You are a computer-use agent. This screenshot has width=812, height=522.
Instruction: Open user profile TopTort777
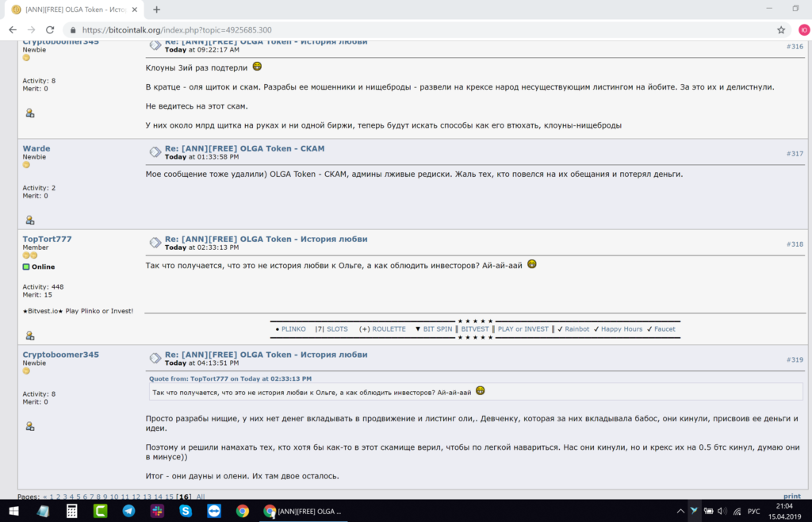pyautogui.click(x=47, y=240)
